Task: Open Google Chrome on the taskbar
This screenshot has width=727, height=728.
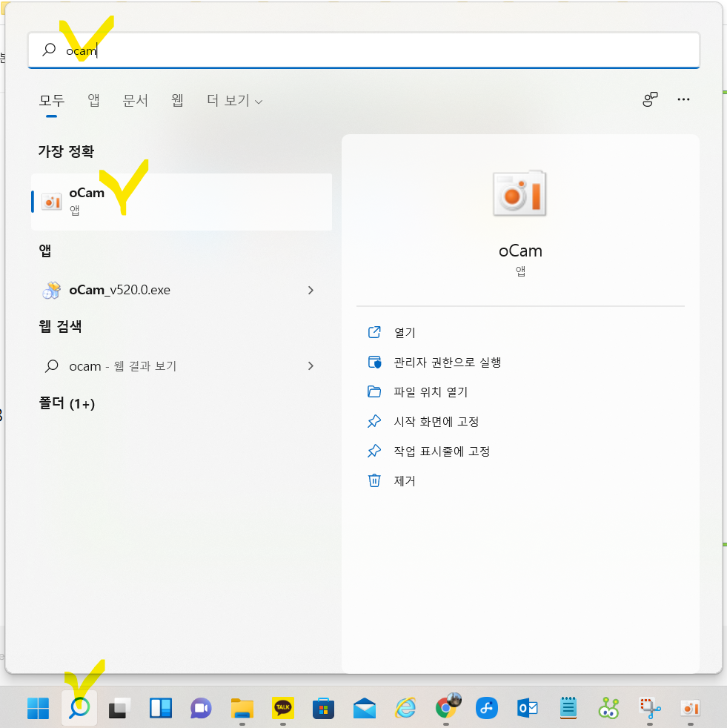Action: click(x=447, y=707)
